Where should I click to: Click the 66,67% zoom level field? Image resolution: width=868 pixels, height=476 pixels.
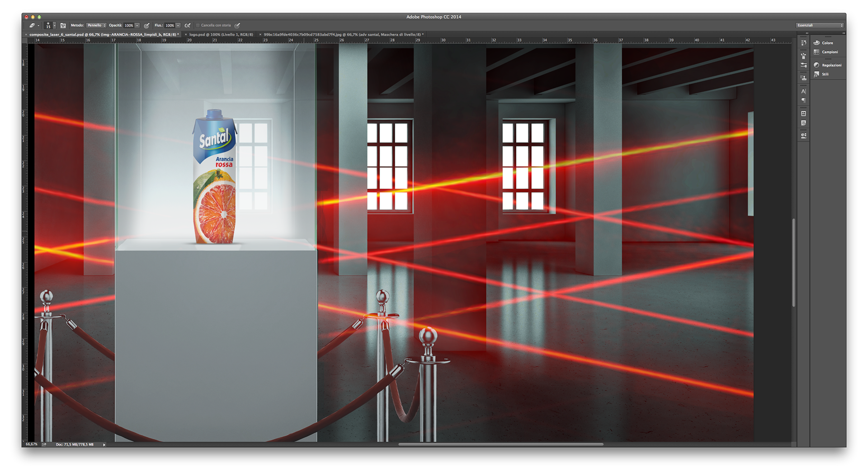pyautogui.click(x=32, y=444)
